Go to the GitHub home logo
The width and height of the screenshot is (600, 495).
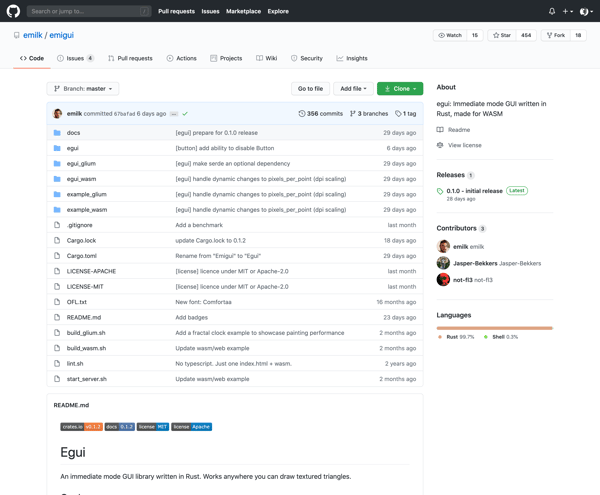(13, 11)
